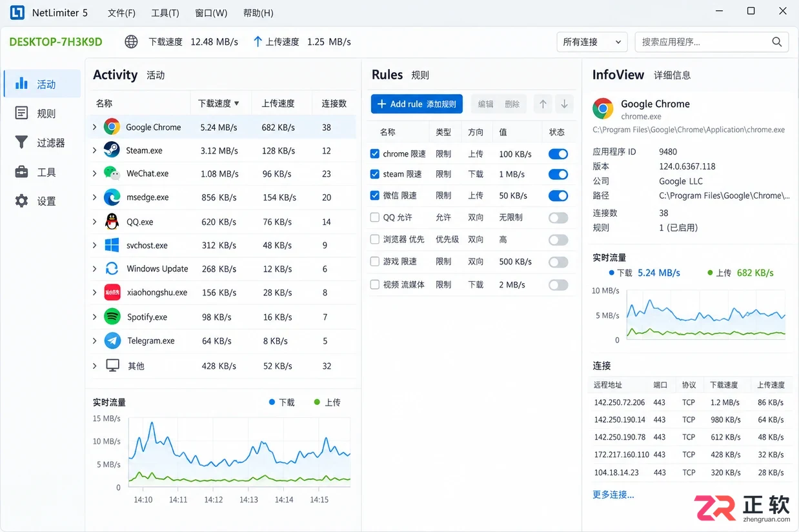The width and height of the screenshot is (799, 532).
Task: Click the large Chrome icon in InfoView
Action: pyautogui.click(x=603, y=109)
